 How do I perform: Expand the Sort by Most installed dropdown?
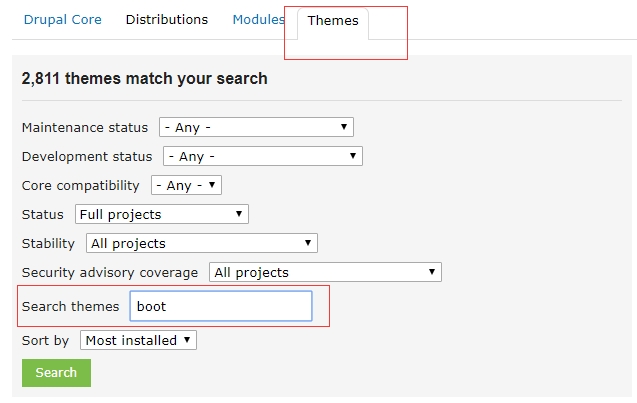(x=138, y=341)
